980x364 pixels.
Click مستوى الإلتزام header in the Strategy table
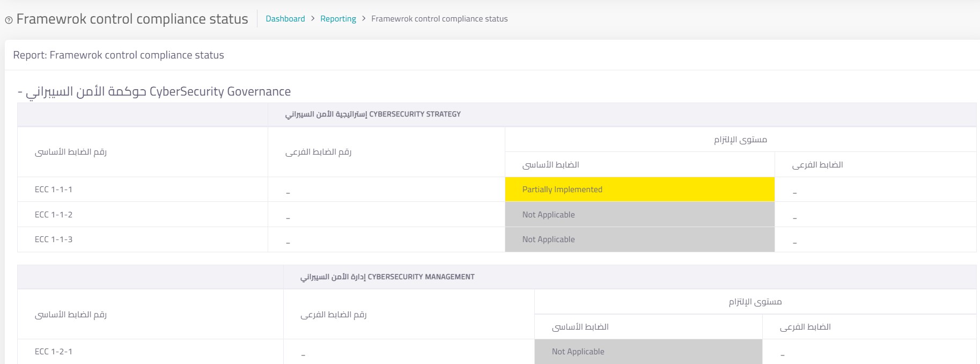pos(740,140)
